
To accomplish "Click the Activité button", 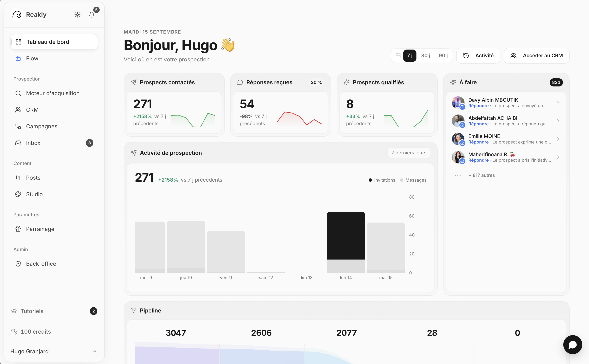I will click(478, 56).
